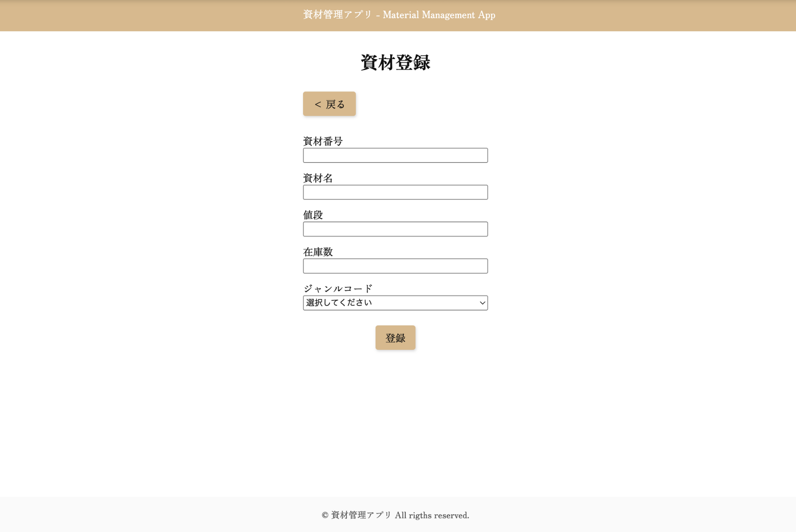Click Material Management App header text
Image resolution: width=796 pixels, height=532 pixels.
coord(439,15)
